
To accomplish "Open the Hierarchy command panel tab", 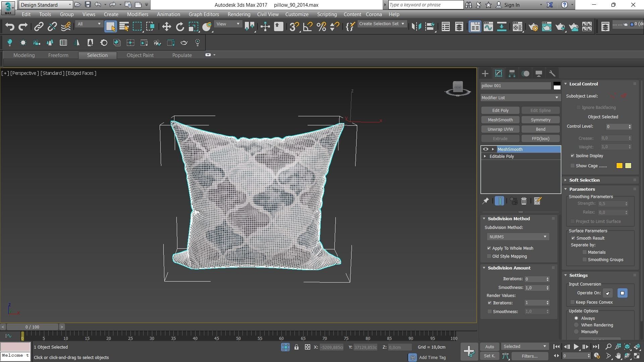I will pyautogui.click(x=512, y=73).
